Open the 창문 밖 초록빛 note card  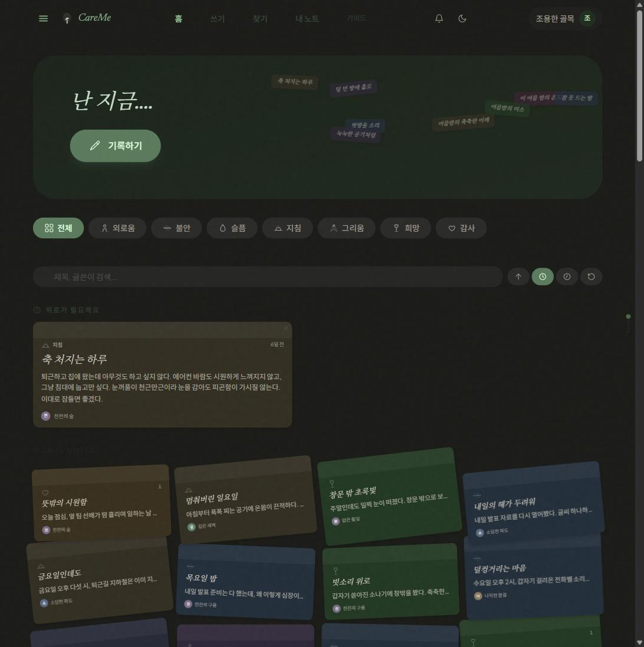389,496
